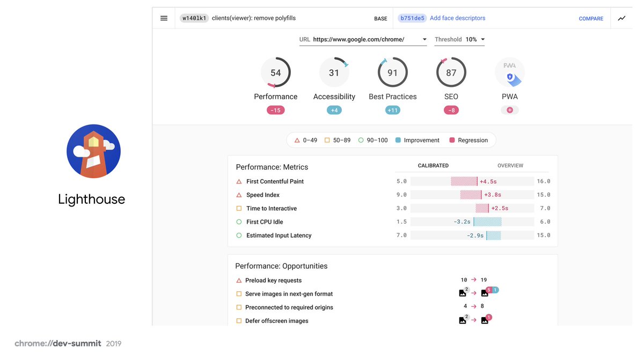The image size is (644, 361).
Task: Click the Add face descriptors link
Action: pos(457,18)
